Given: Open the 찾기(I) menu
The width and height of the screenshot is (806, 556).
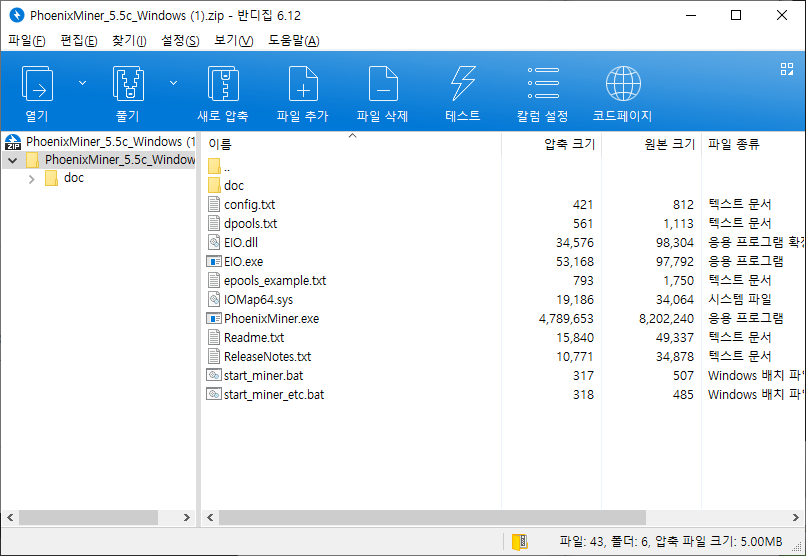Looking at the screenshot, I should (x=129, y=41).
